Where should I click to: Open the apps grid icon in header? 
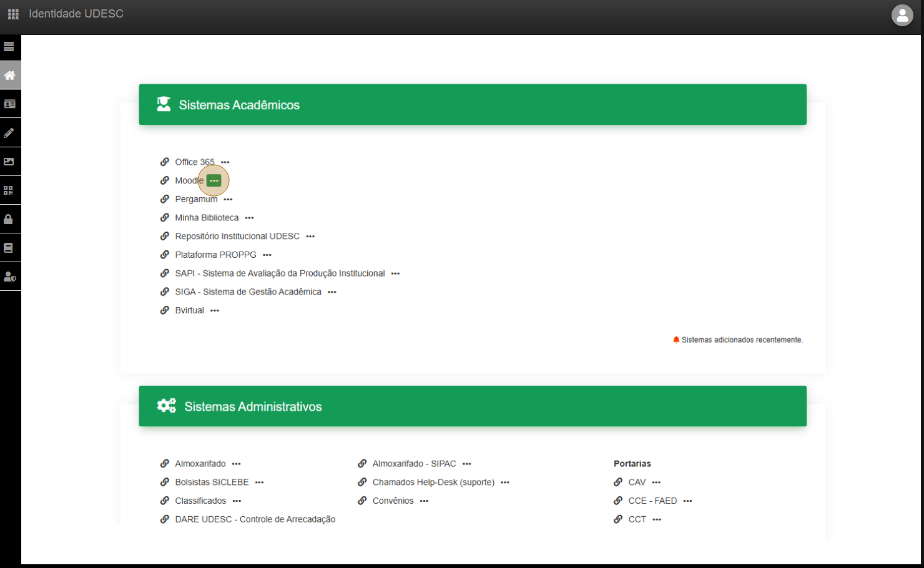(13, 14)
